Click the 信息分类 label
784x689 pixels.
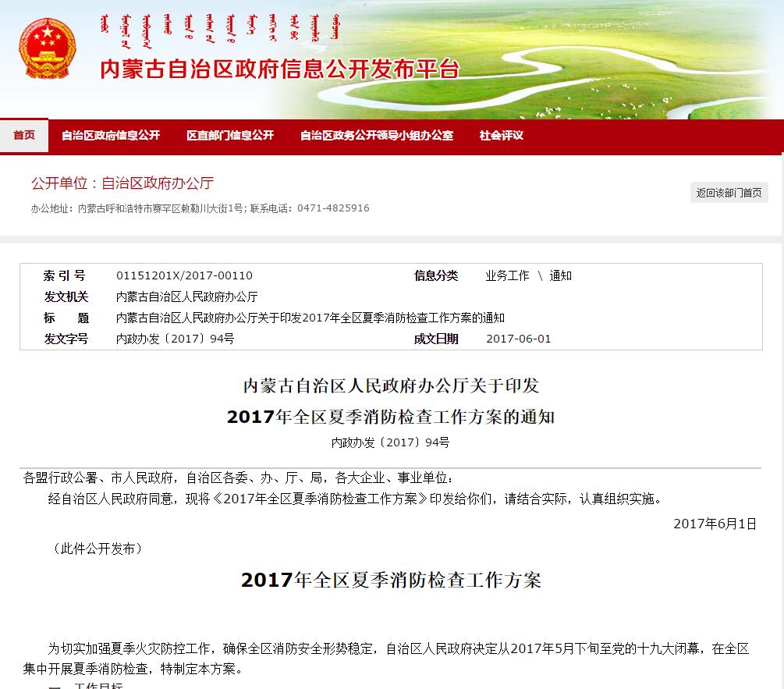point(436,275)
